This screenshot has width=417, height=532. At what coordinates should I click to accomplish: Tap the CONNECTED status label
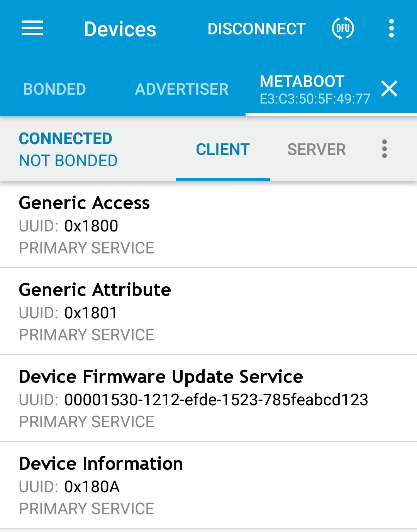(x=66, y=139)
